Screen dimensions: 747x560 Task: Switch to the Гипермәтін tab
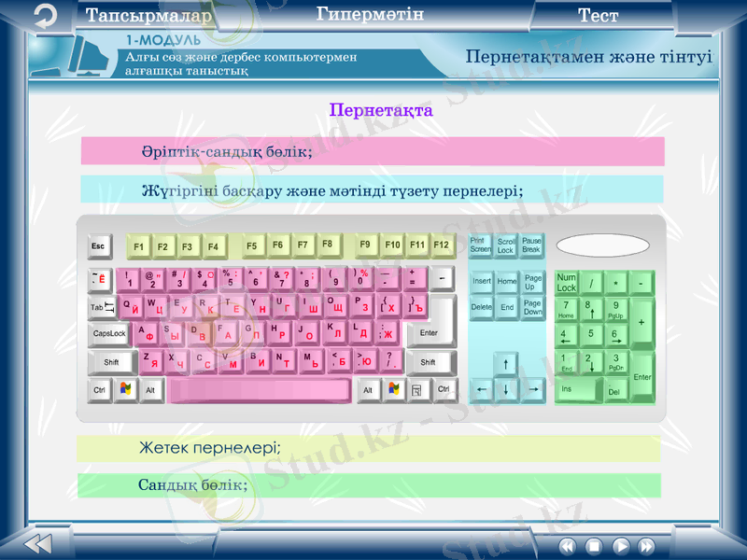click(371, 14)
